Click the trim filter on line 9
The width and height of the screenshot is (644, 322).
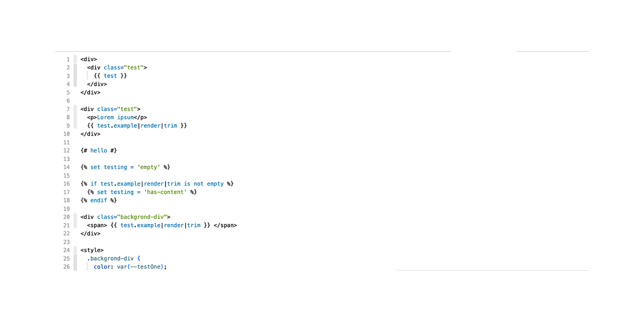[171, 125]
